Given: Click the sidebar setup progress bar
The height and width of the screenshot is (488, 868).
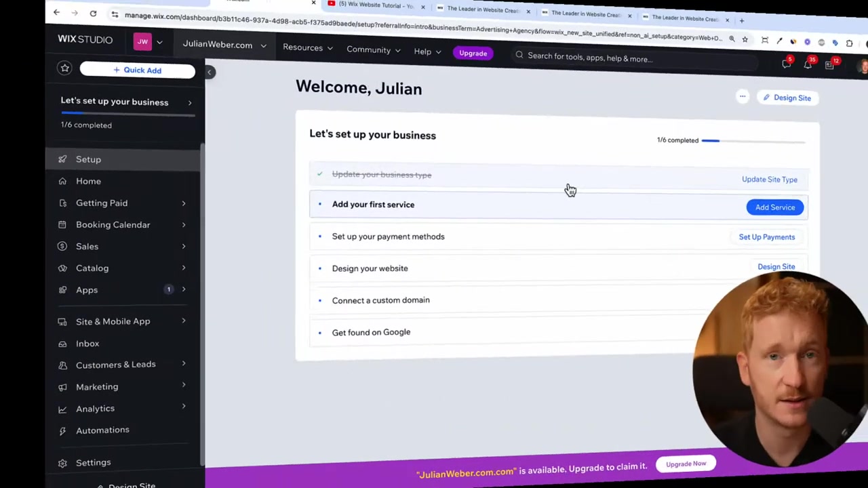Looking at the screenshot, I should coord(127,114).
